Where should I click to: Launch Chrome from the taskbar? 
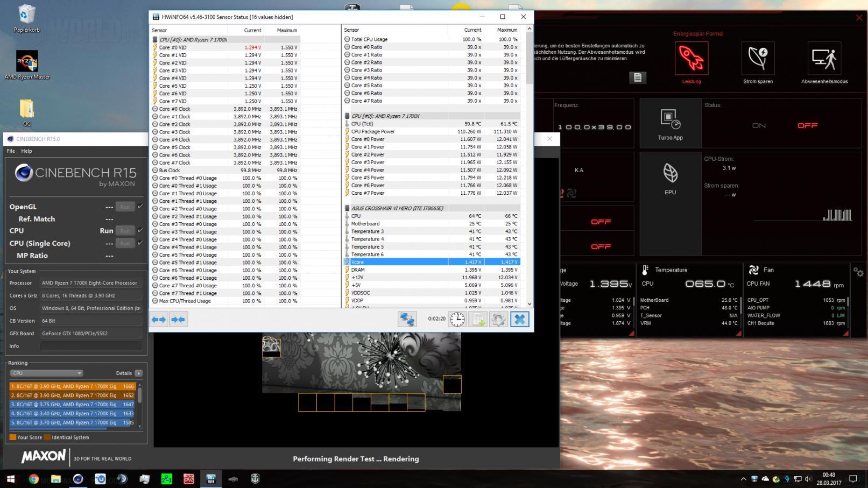[x=33, y=479]
